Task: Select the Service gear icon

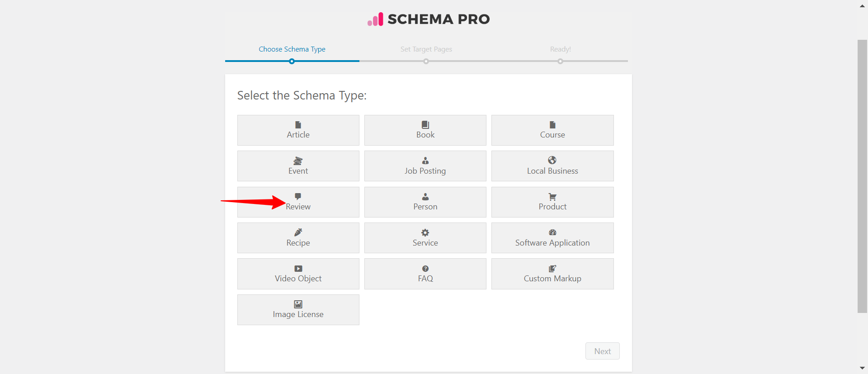Action: click(x=425, y=232)
